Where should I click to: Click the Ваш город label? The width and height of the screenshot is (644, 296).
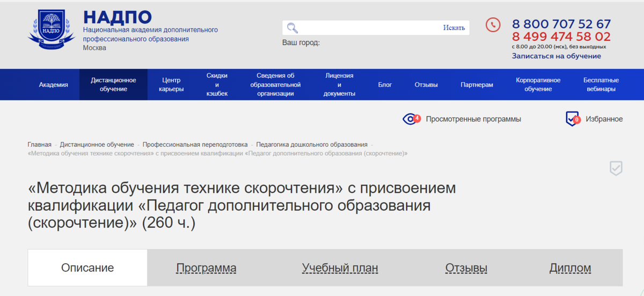(x=301, y=42)
